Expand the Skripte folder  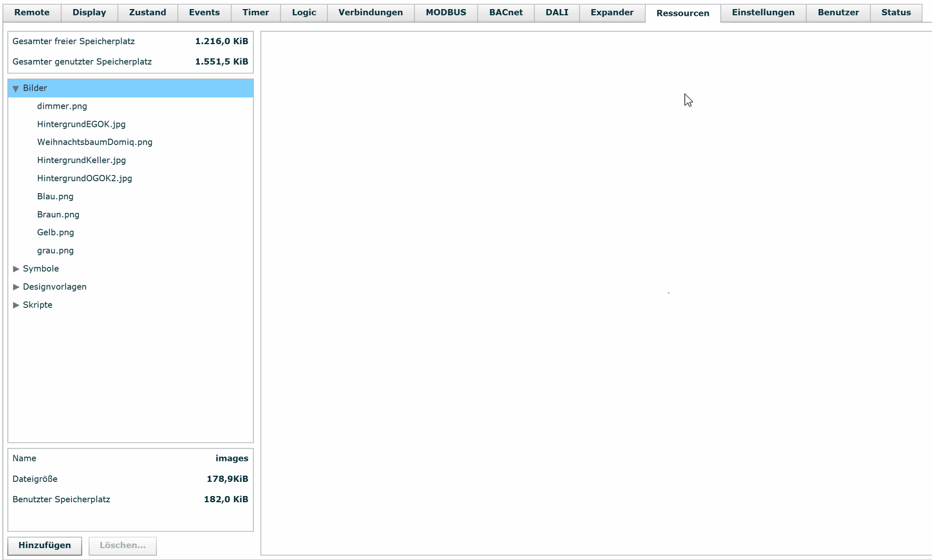[16, 305]
